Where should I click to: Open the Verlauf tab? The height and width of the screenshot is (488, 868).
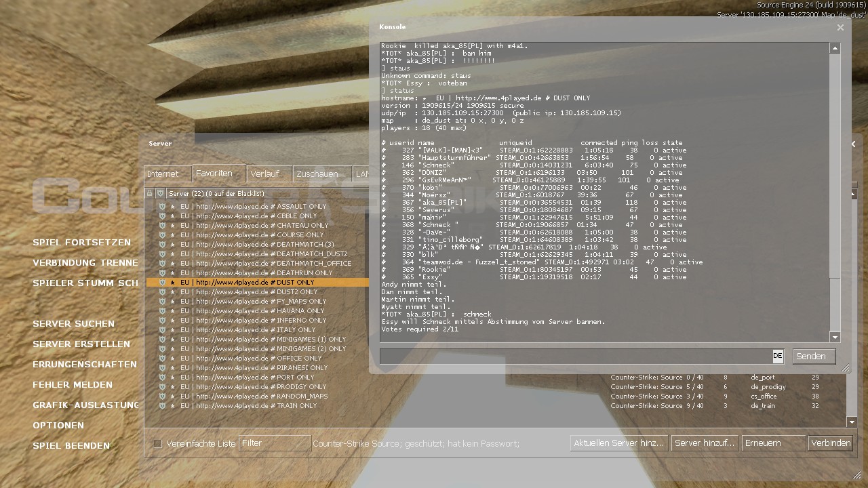[x=264, y=174]
